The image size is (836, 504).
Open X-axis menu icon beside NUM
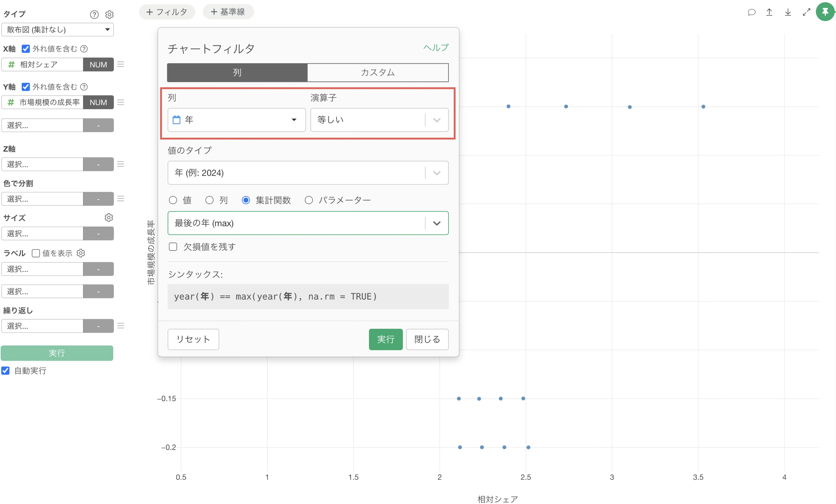[121, 64]
